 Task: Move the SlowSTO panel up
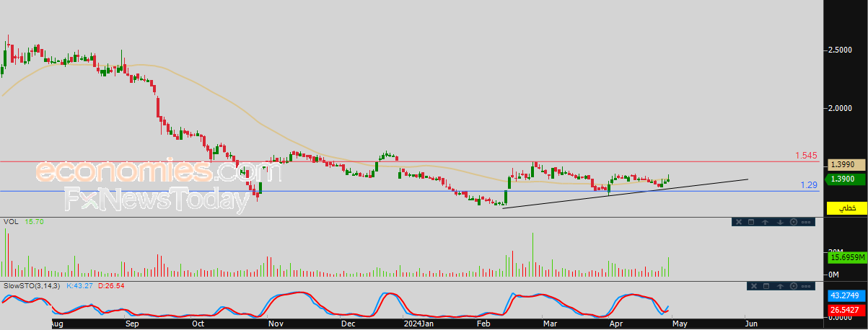tap(780, 286)
